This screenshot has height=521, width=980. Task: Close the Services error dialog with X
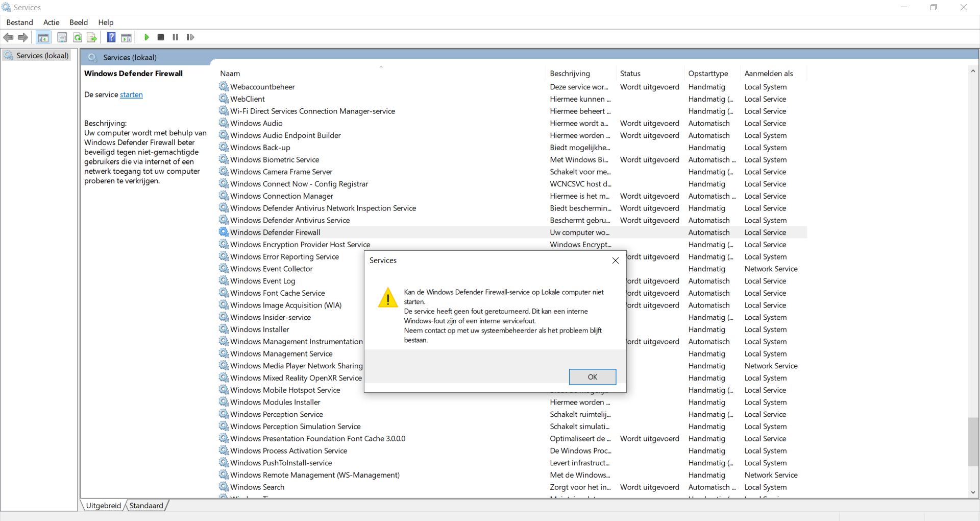coord(616,260)
